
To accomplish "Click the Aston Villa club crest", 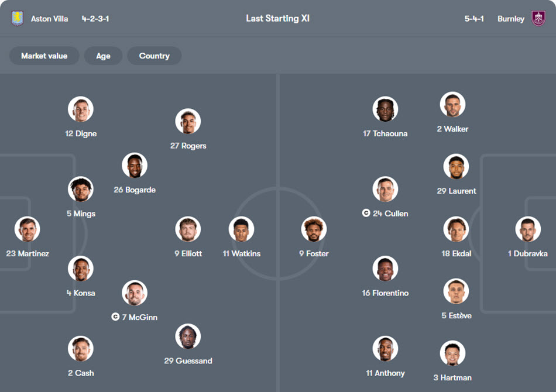I will pyautogui.click(x=18, y=19).
